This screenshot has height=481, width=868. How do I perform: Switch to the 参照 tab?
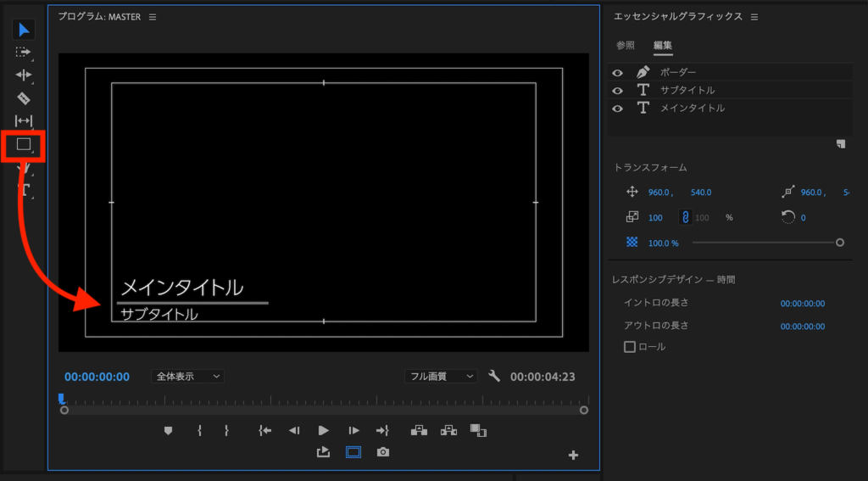(x=626, y=45)
